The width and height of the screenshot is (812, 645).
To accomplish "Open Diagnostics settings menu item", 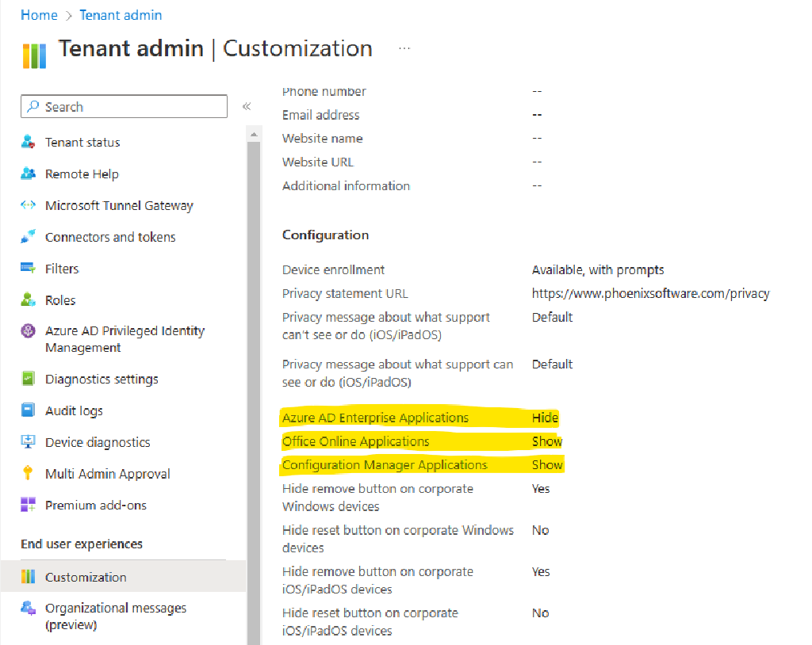I will 101,379.
